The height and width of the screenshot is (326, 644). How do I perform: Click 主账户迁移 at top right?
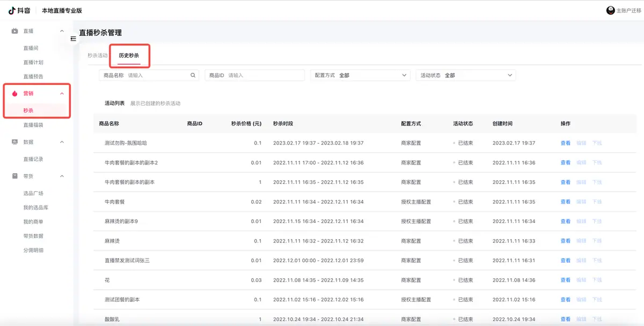click(628, 10)
